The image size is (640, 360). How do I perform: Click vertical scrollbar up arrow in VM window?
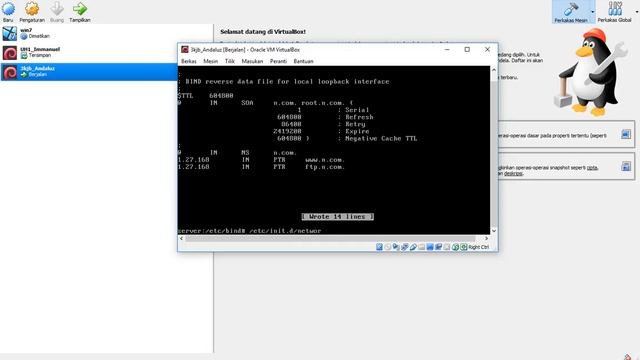point(494,70)
